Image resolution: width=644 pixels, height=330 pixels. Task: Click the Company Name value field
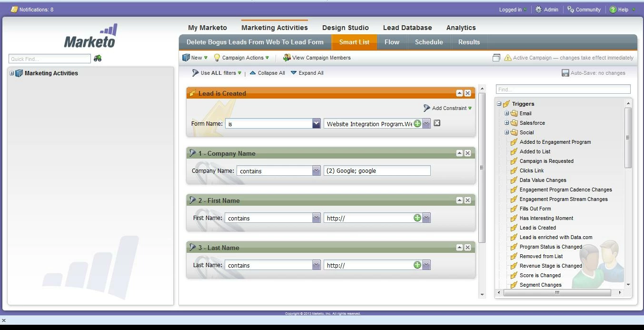tap(377, 170)
